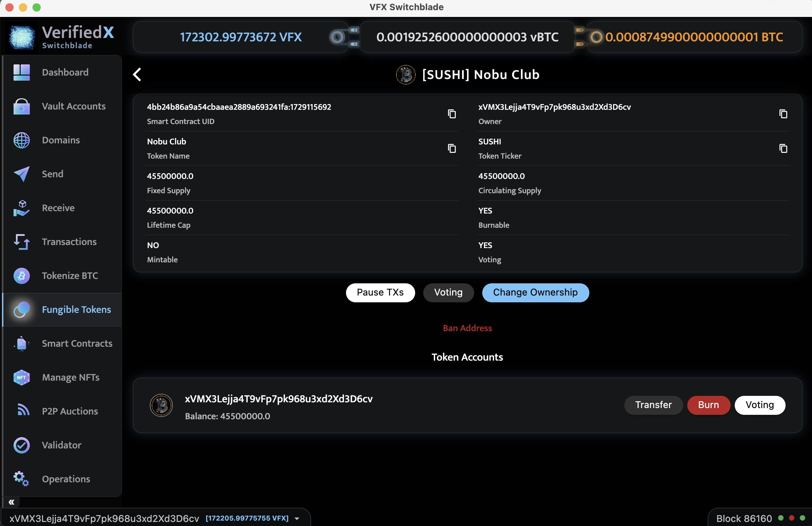The image size is (812, 526).
Task: Copy the Smart Contract UID
Action: coord(452,114)
